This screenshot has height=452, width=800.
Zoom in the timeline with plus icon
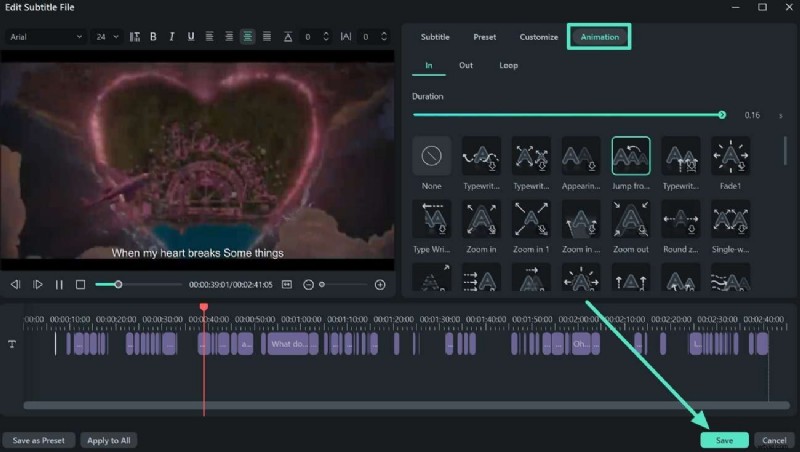380,285
